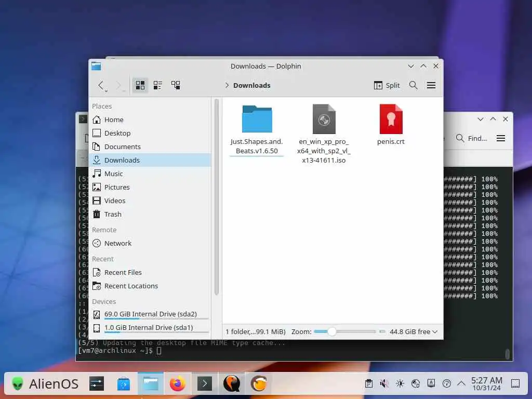Select the .crt certificate file icon
Viewport: 532px width, 399px height.
click(391, 119)
